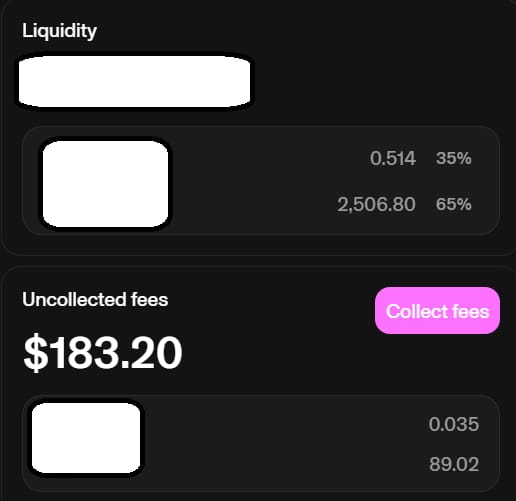Click the redacted liquidity total value
The image size is (516, 501).
point(134,81)
